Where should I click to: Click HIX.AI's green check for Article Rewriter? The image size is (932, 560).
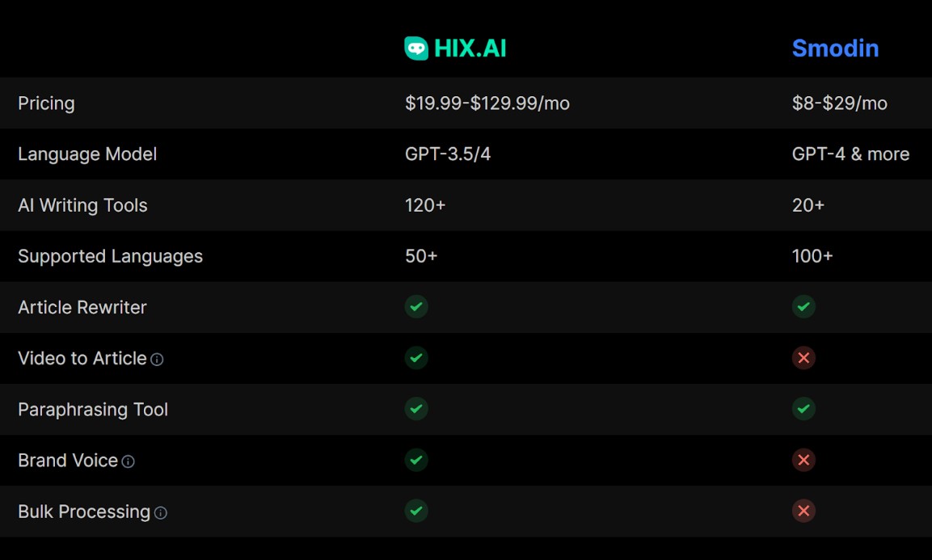416,307
